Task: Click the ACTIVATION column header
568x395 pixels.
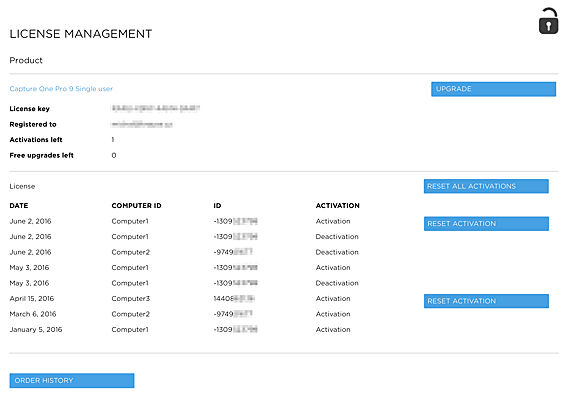Action: coord(338,206)
